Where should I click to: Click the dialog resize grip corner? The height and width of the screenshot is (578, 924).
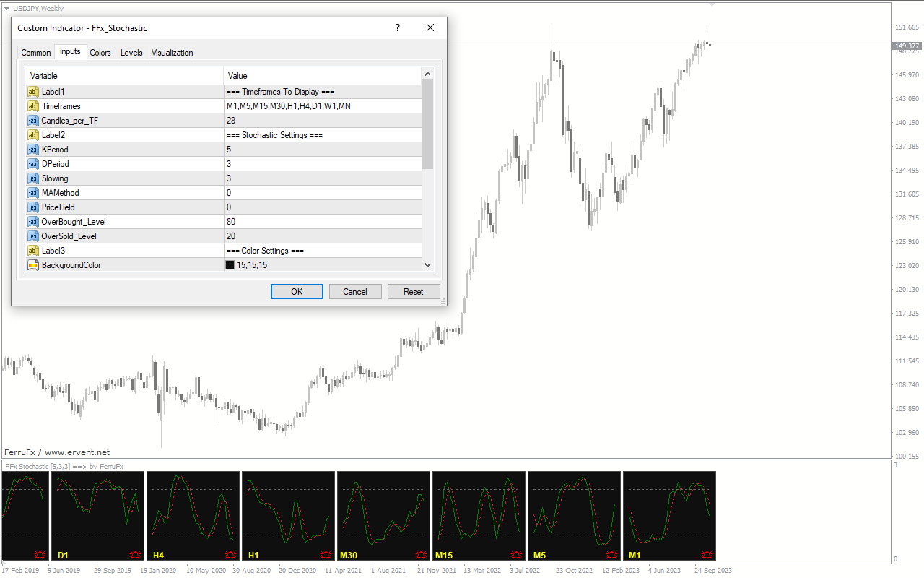[443, 301]
